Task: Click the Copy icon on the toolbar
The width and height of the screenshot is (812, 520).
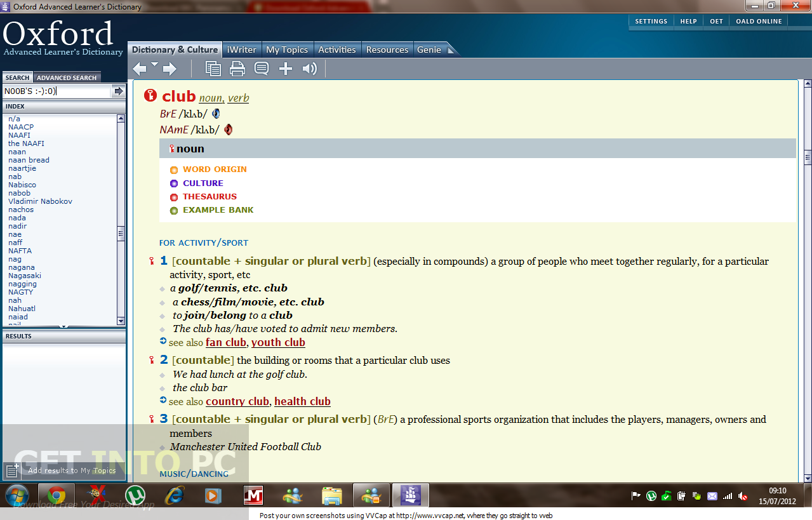Action: point(213,68)
